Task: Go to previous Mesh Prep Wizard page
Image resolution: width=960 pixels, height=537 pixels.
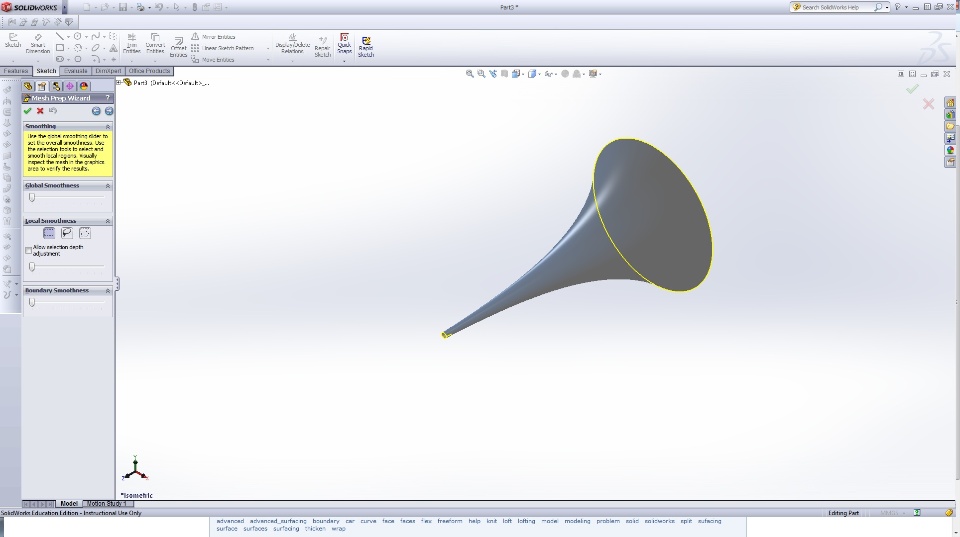Action: tap(96, 111)
